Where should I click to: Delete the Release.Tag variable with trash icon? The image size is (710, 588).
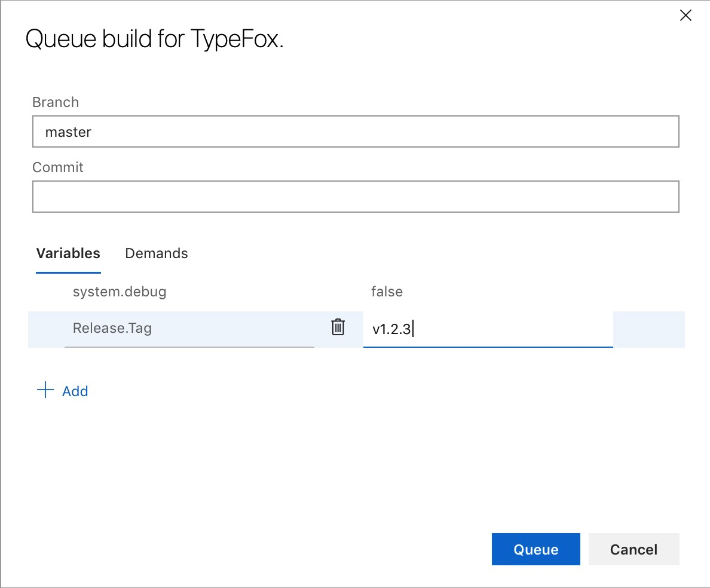338,327
